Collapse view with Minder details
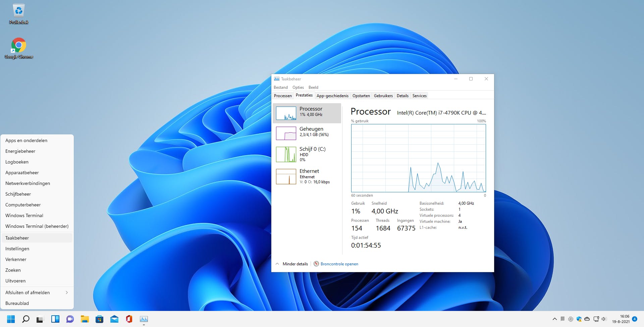Screen dimensions: 644x327 [291, 264]
